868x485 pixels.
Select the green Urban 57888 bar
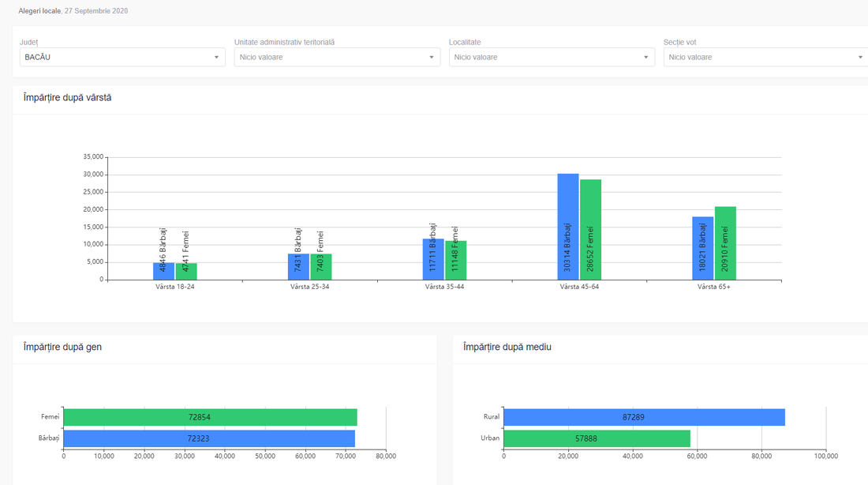pos(597,438)
